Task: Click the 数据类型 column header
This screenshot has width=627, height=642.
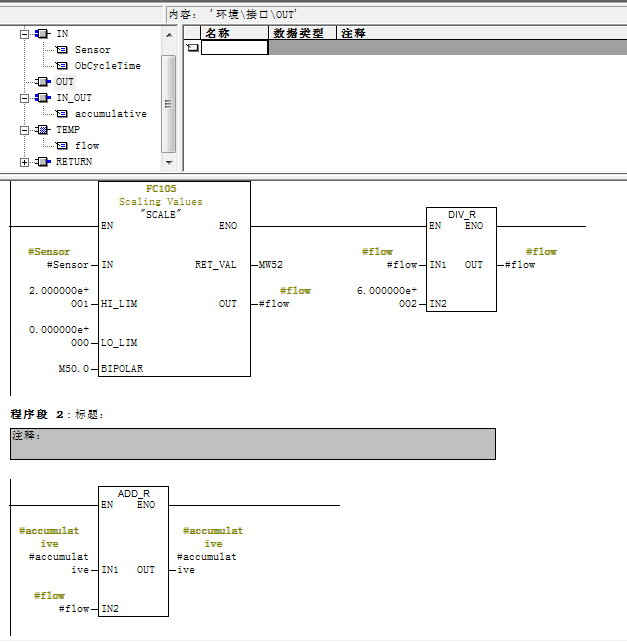Action: (x=302, y=33)
